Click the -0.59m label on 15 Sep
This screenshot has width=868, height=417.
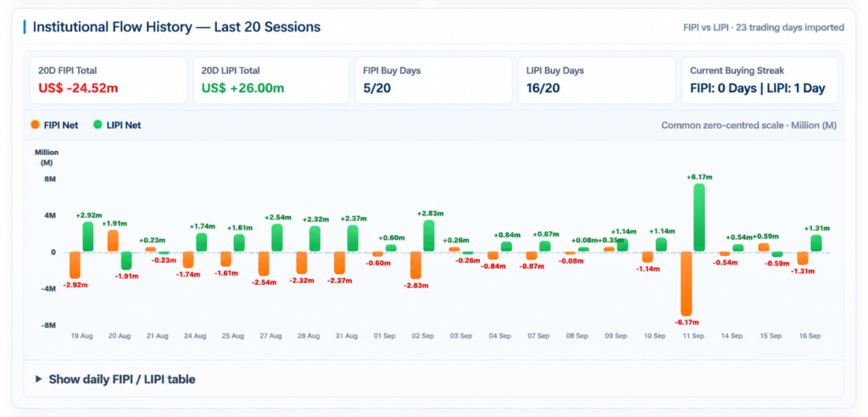(x=779, y=264)
